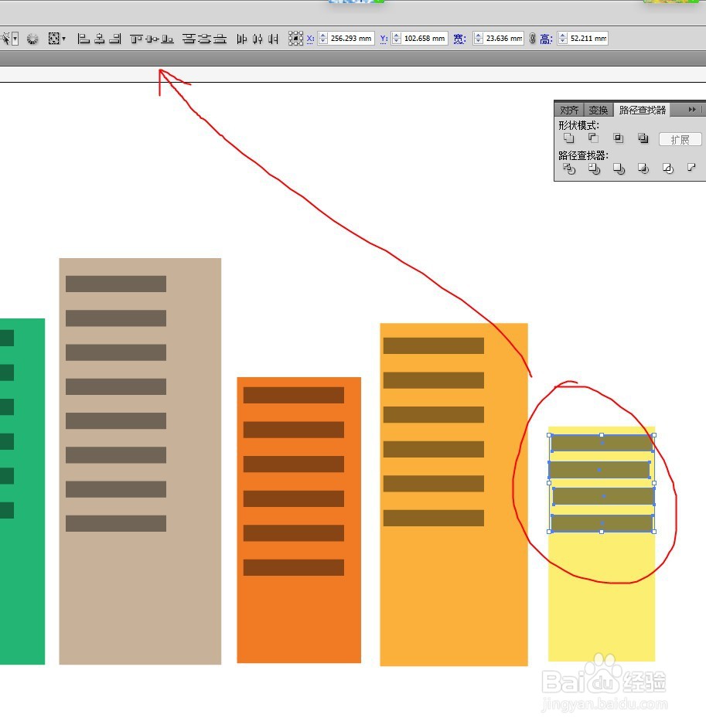Image resolution: width=706 pixels, height=728 pixels.
Task: Click top window bar of light orange building
Action: coord(433,346)
